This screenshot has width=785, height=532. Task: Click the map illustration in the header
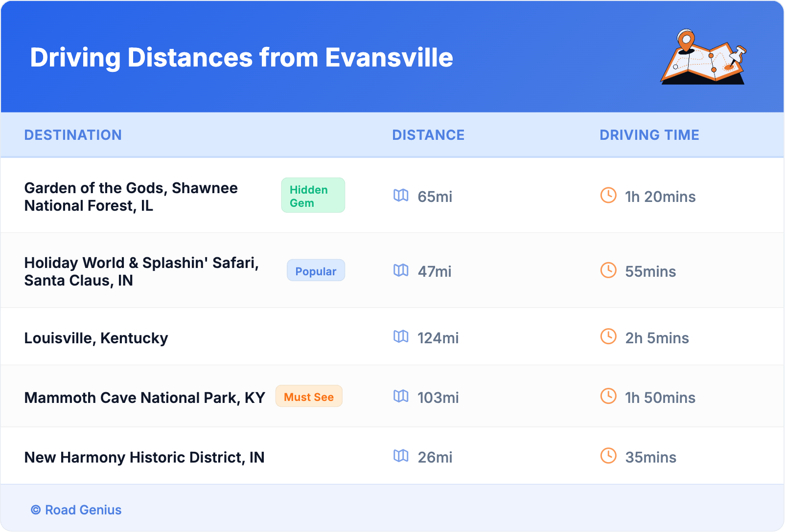pyautogui.click(x=703, y=57)
